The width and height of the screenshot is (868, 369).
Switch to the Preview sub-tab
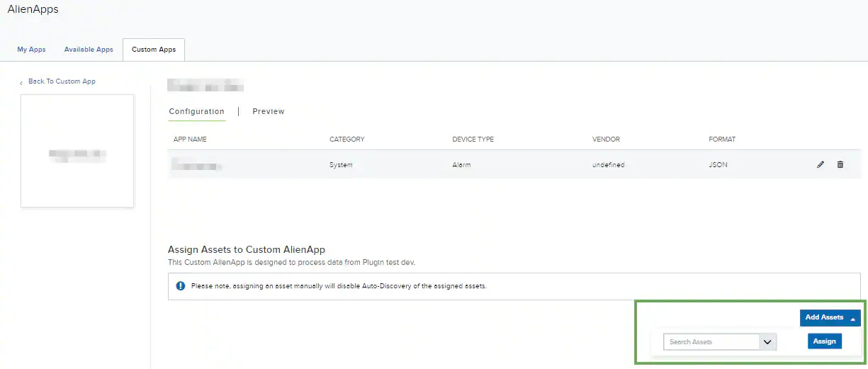point(269,111)
